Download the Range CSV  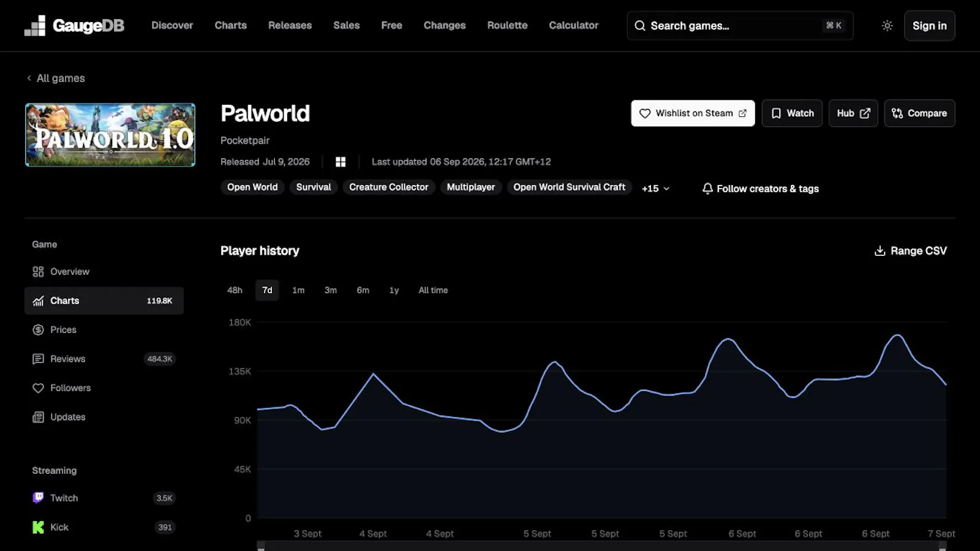pos(910,251)
